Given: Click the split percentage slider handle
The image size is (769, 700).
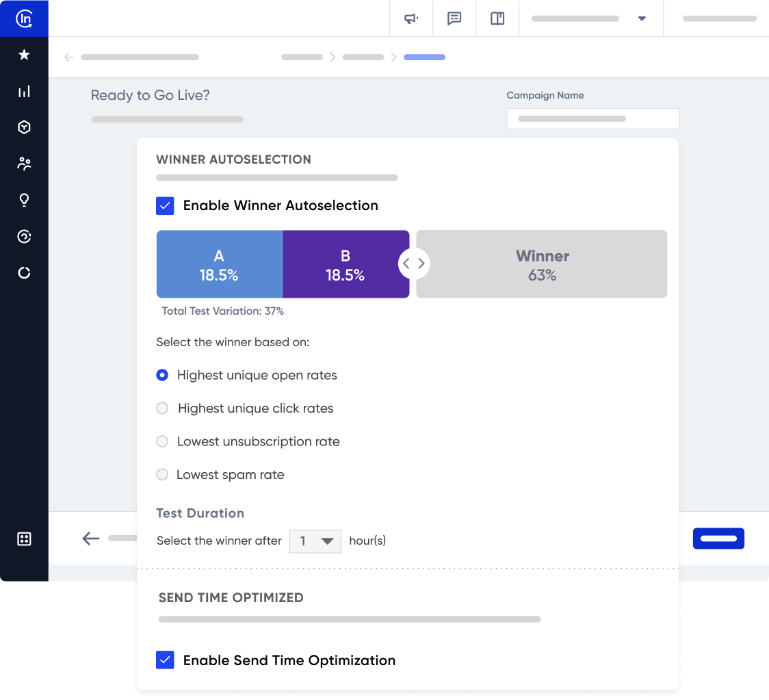Looking at the screenshot, I should [414, 263].
